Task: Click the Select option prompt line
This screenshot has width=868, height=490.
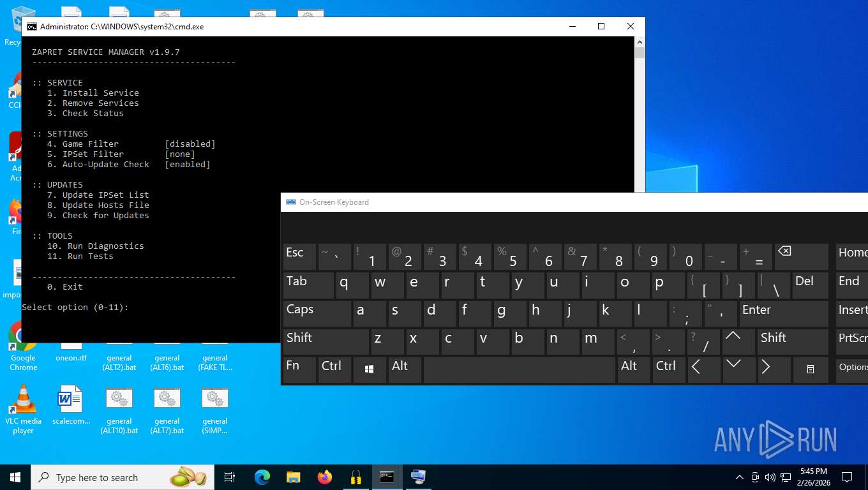Action: click(x=75, y=308)
